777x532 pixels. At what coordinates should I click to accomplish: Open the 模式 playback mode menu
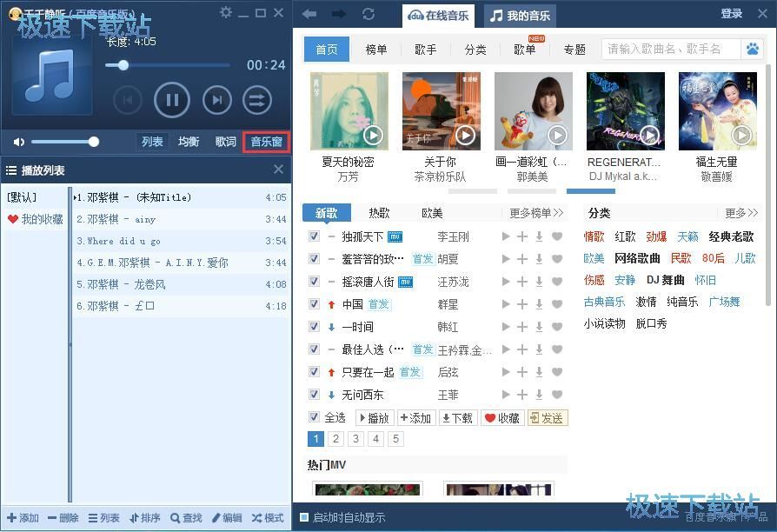[x=268, y=518]
